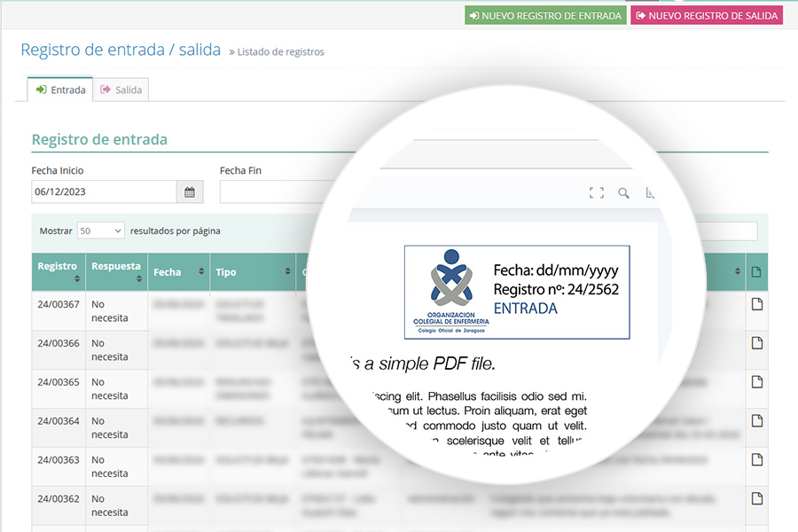Open the document for record 24/00366
798x532 pixels.
pos(757,343)
